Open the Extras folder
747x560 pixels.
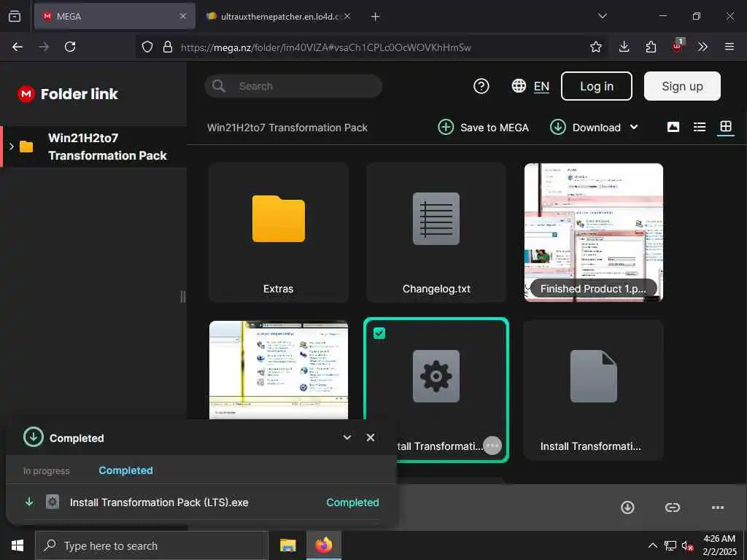[x=278, y=233]
